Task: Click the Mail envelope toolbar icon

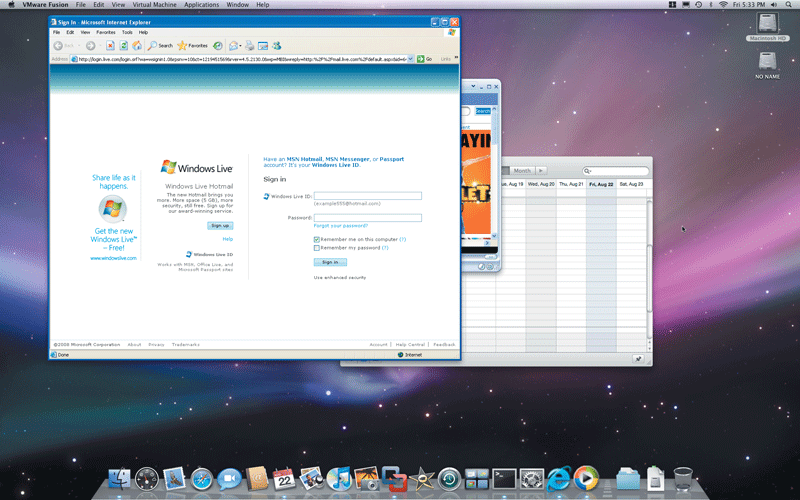Action: 233,46
